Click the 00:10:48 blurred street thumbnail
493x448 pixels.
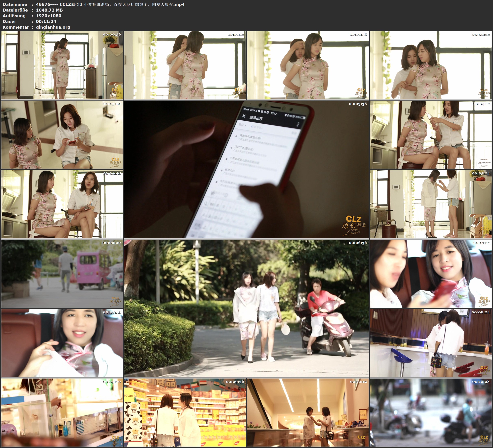[431, 412]
